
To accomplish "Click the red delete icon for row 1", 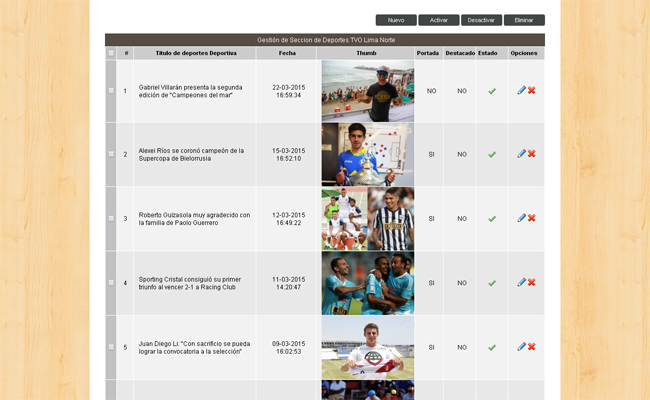I will pyautogui.click(x=532, y=90).
